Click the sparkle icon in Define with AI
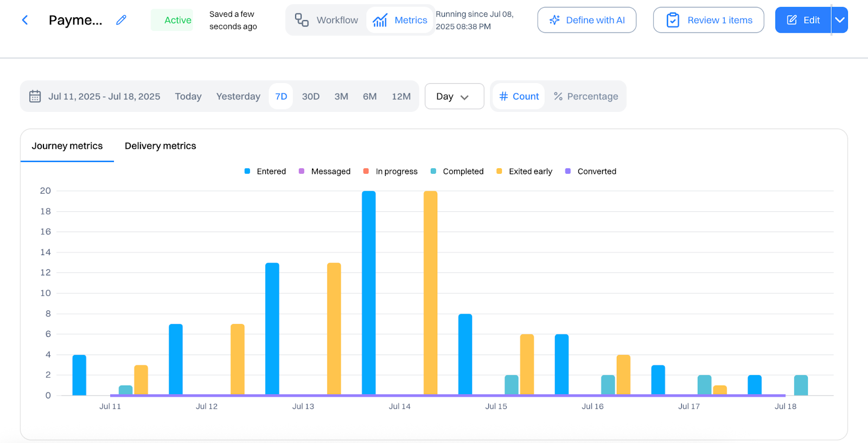The image size is (868, 443). 554,20
